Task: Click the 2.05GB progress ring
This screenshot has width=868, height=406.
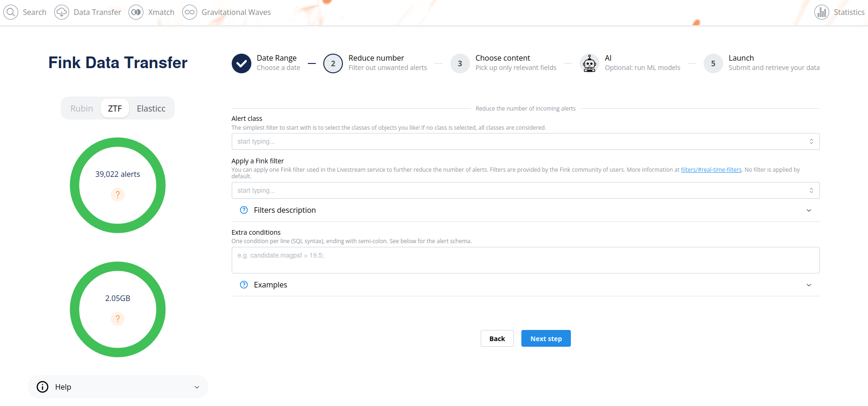Action: [x=118, y=309]
